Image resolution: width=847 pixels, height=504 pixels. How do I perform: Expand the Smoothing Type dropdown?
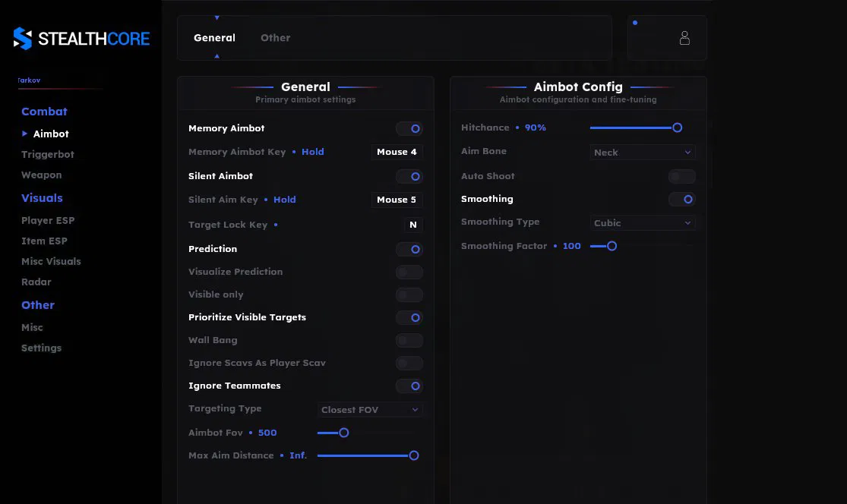[x=643, y=223]
